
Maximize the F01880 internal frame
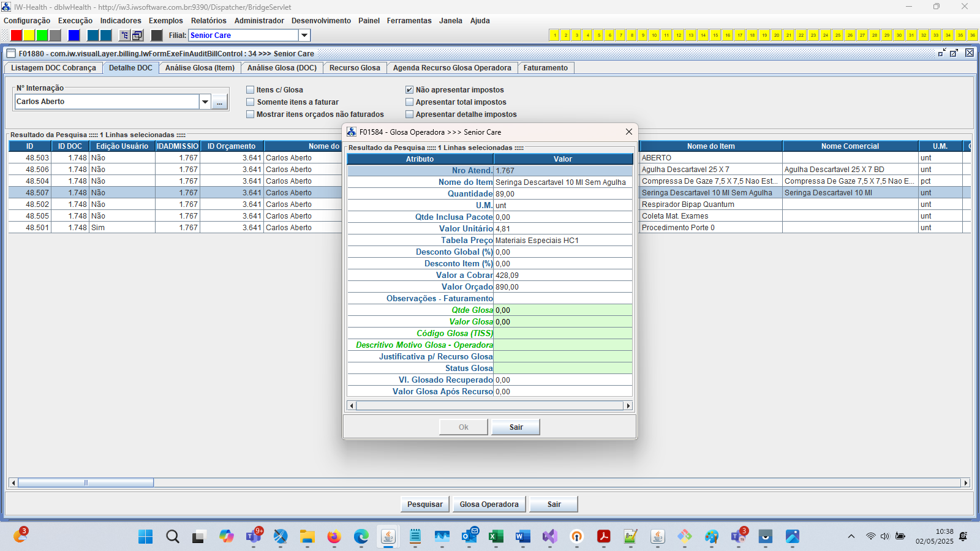pyautogui.click(x=954, y=53)
